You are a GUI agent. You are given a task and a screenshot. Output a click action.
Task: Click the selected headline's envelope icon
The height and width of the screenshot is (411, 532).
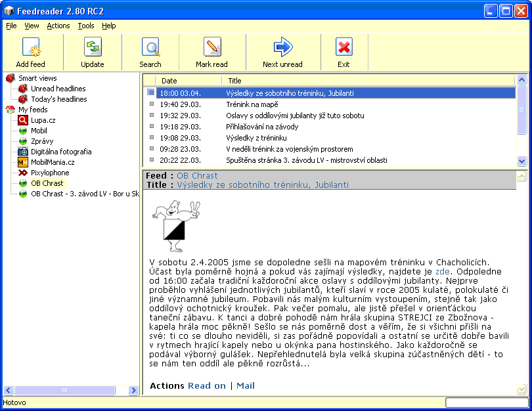pos(151,93)
